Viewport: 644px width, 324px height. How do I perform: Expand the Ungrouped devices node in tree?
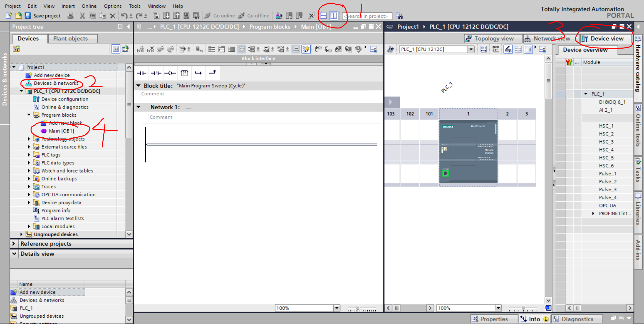point(21,235)
